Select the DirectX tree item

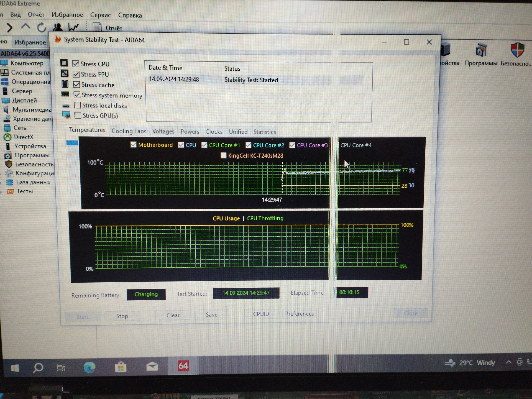click(19, 137)
